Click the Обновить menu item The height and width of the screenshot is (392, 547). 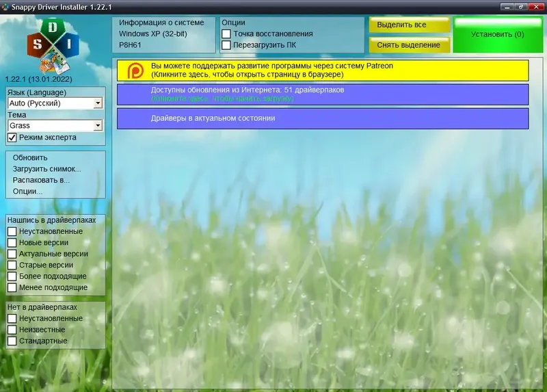(x=30, y=158)
